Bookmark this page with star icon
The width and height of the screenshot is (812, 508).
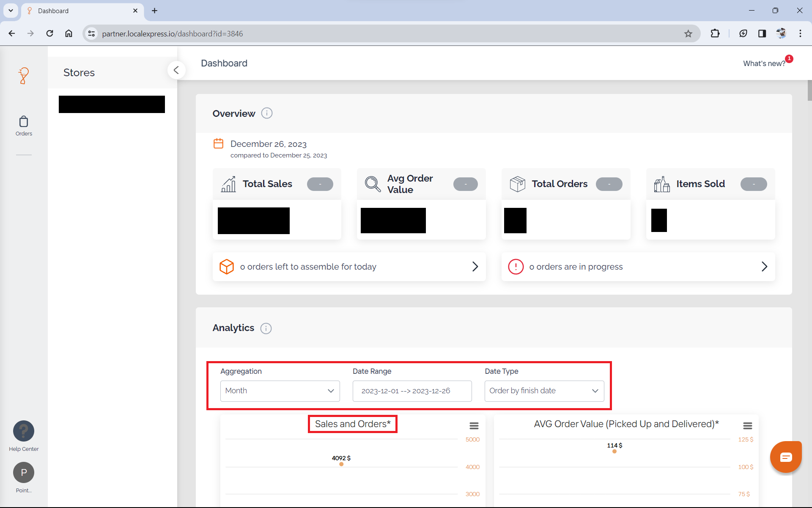(688, 34)
